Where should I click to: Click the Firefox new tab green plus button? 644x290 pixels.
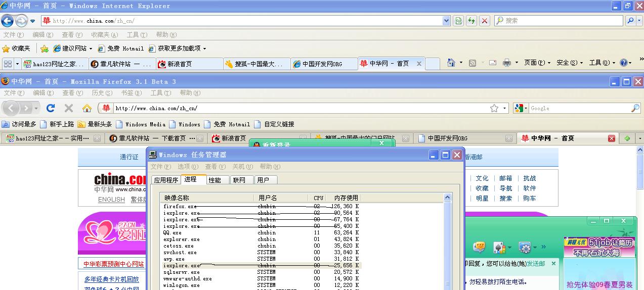(627, 138)
